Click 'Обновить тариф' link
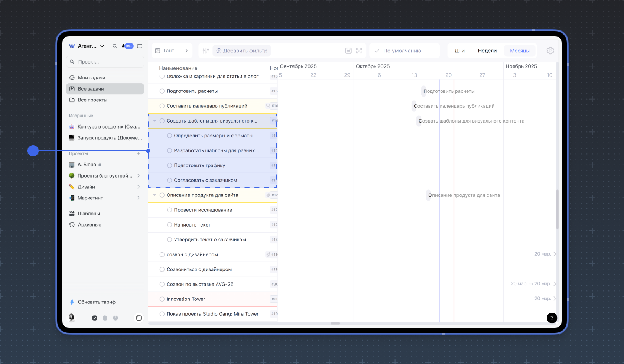The width and height of the screenshot is (624, 364). pyautogui.click(x=97, y=302)
